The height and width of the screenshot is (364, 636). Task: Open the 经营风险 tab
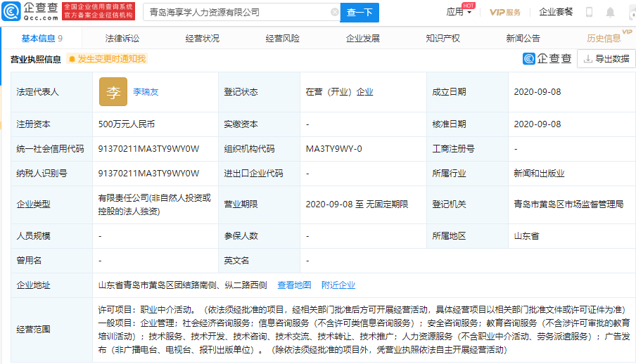point(283,39)
